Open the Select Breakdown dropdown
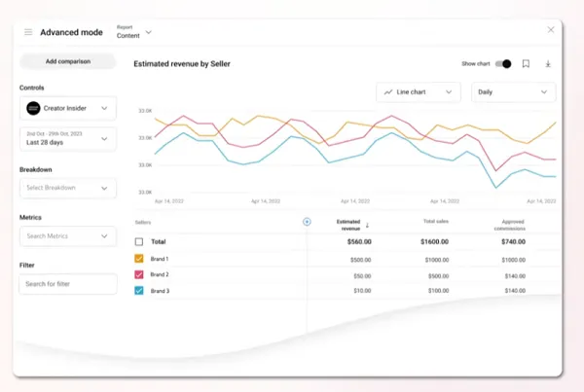 pyautogui.click(x=67, y=188)
